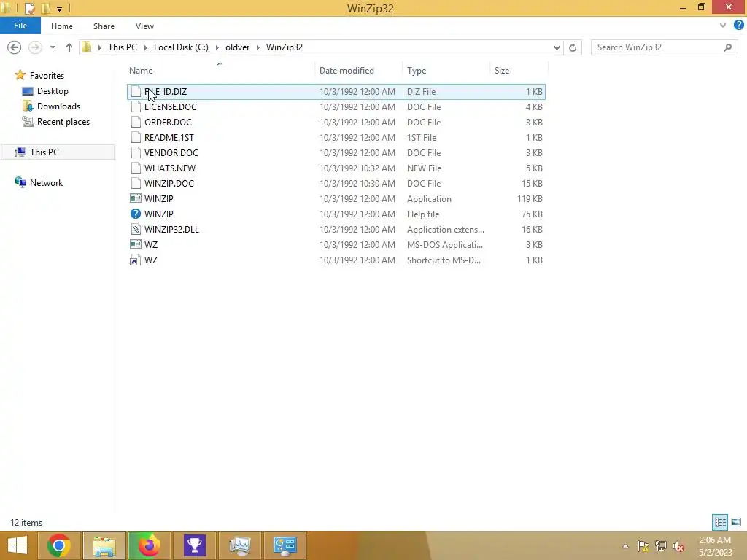Open Customize Quick Access Toolbar dropdown
The height and width of the screenshot is (560, 747).
point(60,9)
